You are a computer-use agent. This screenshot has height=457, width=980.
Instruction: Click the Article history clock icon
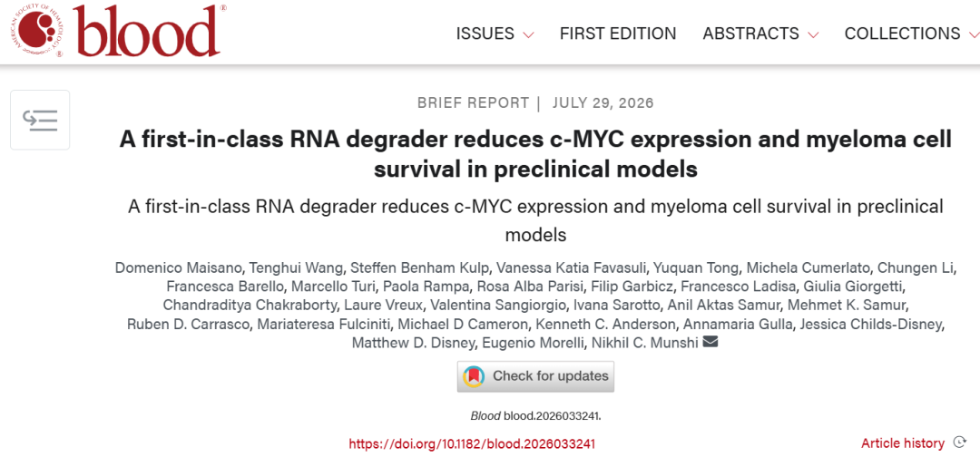click(959, 442)
